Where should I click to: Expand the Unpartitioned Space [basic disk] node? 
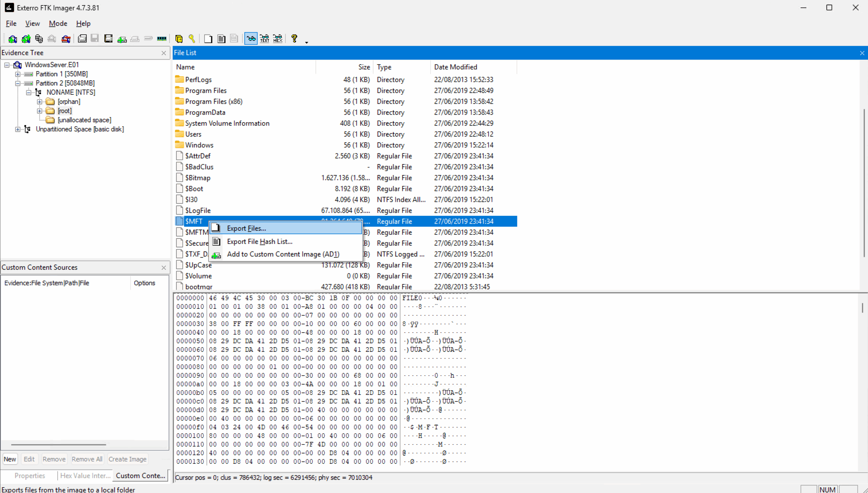[18, 129]
